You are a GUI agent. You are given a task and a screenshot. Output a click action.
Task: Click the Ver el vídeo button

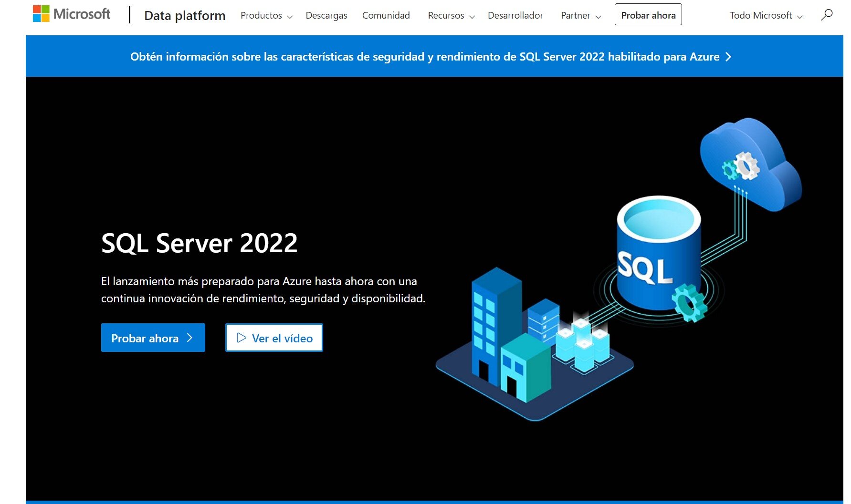(x=274, y=338)
